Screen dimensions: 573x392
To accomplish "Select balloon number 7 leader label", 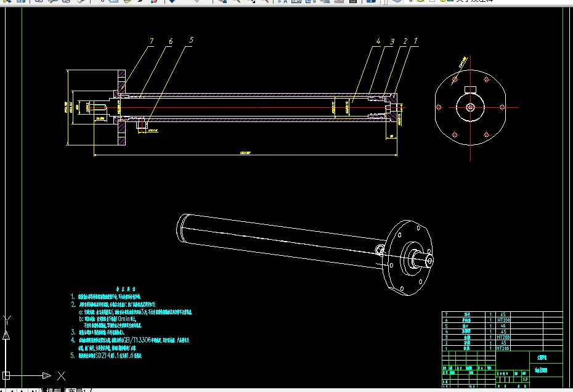I will 152,41.
